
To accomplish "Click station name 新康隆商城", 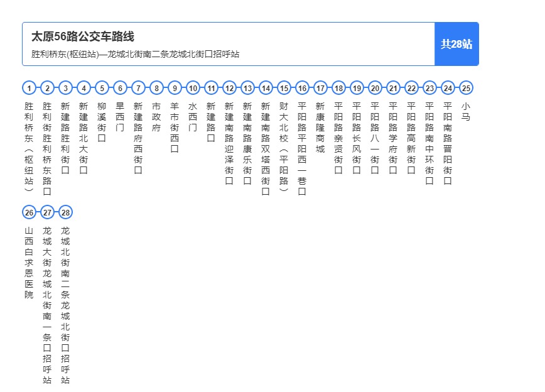I will pos(320,128).
